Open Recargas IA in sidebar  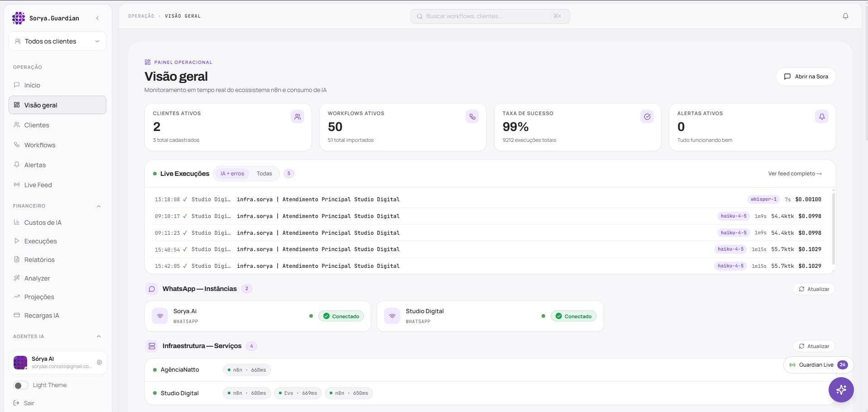[x=58, y=315]
